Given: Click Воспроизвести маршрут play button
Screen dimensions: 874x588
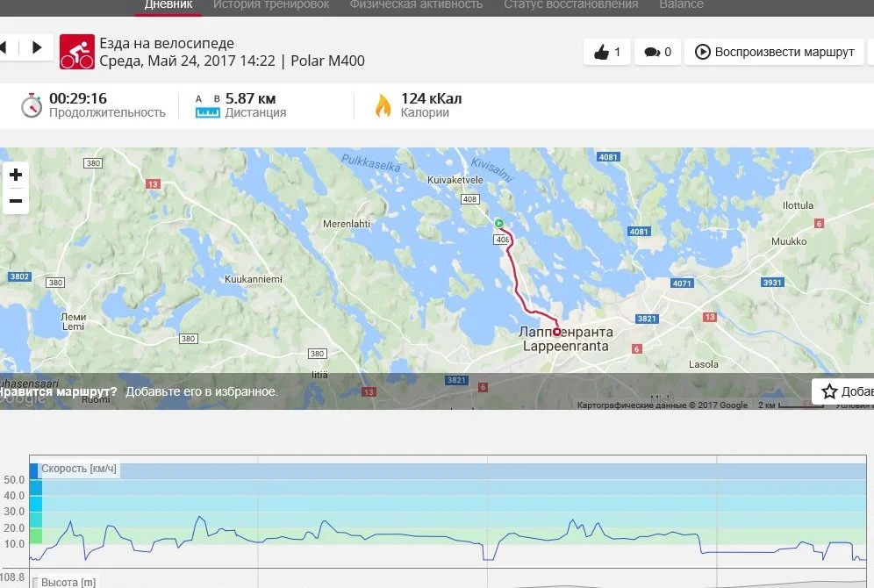Looking at the screenshot, I should (774, 52).
